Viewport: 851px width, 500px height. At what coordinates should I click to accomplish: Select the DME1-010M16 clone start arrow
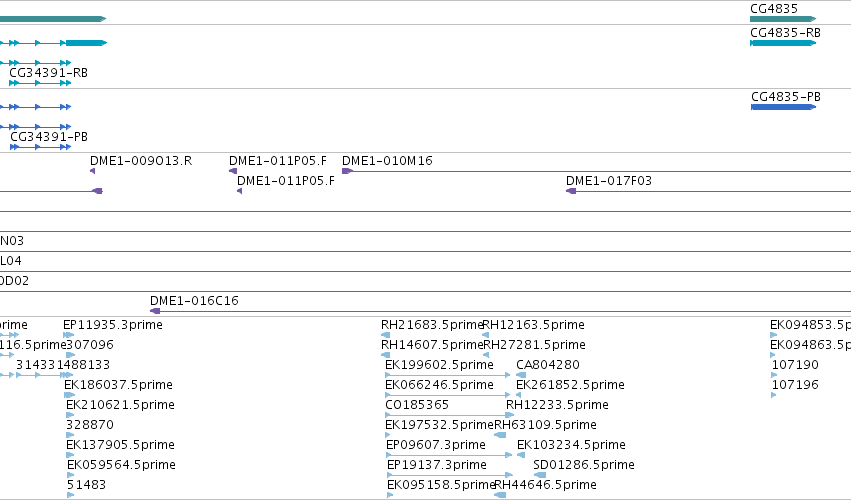[347, 171]
